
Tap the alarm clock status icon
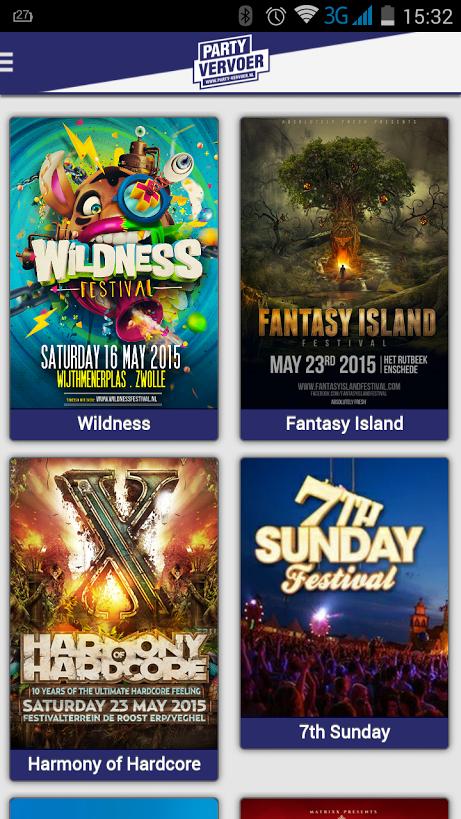click(275, 16)
